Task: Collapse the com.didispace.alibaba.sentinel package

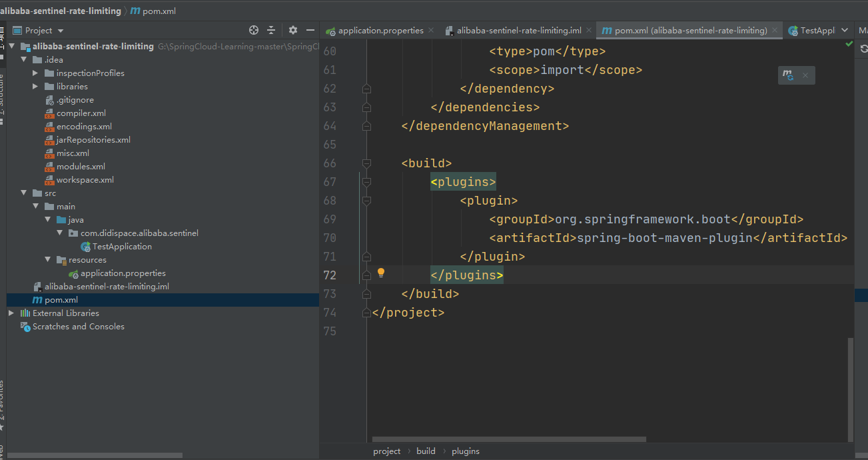Action: [59, 233]
